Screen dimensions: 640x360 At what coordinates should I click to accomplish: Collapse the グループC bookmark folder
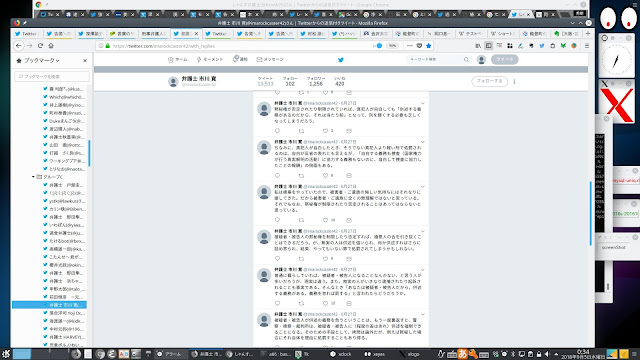tap(33, 177)
